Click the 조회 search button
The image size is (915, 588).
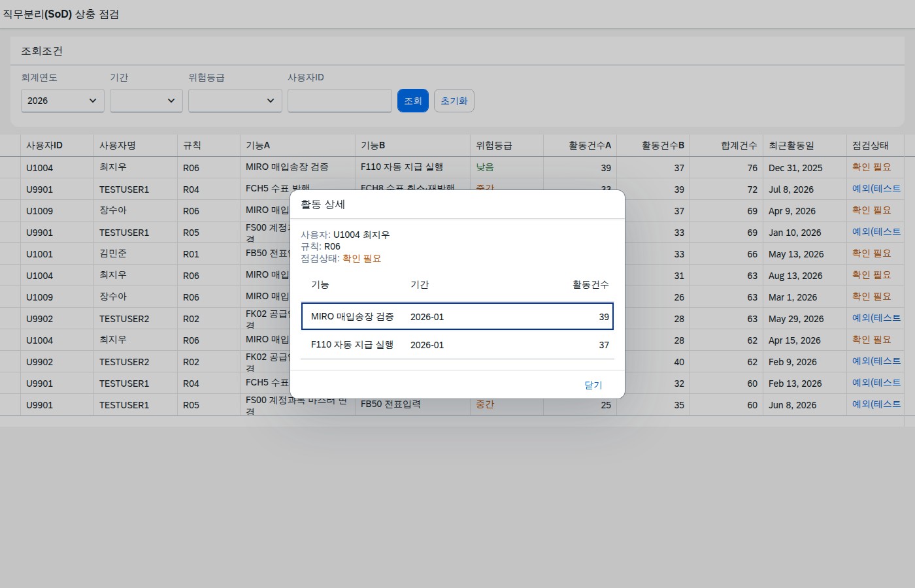pos(413,101)
